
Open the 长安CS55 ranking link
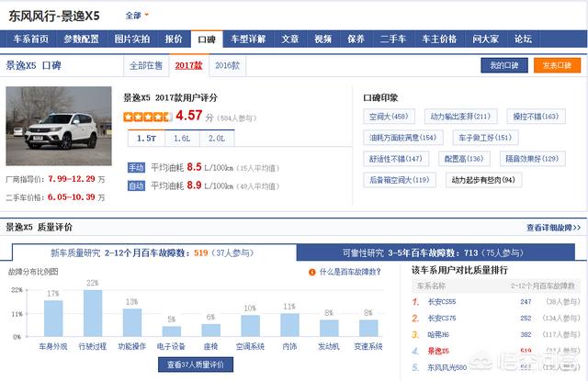pos(442,301)
